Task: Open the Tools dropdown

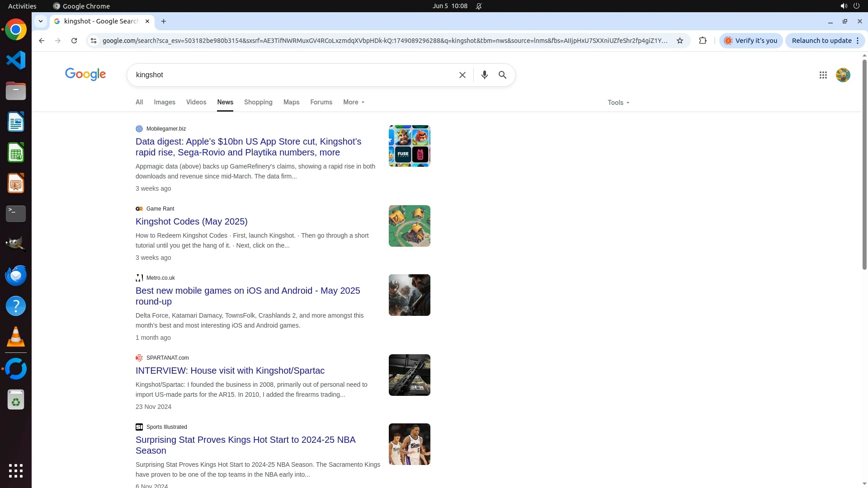Action: tap(618, 103)
